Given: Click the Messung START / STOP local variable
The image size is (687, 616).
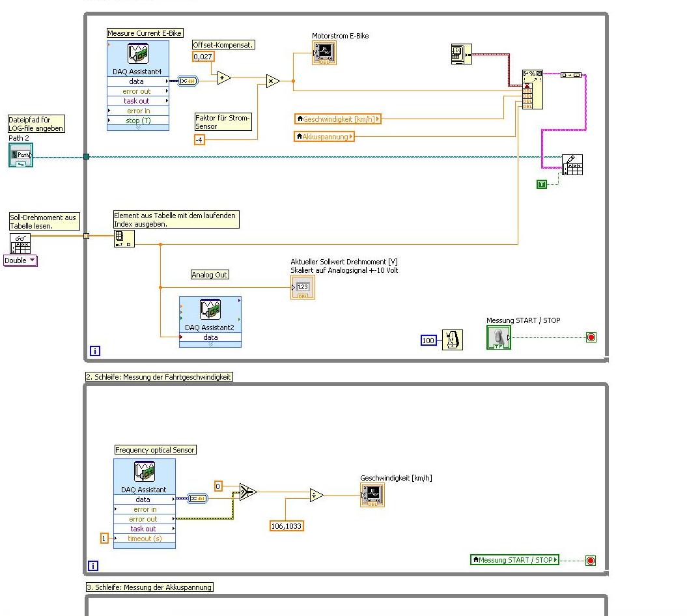Looking at the screenshot, I should click(515, 560).
